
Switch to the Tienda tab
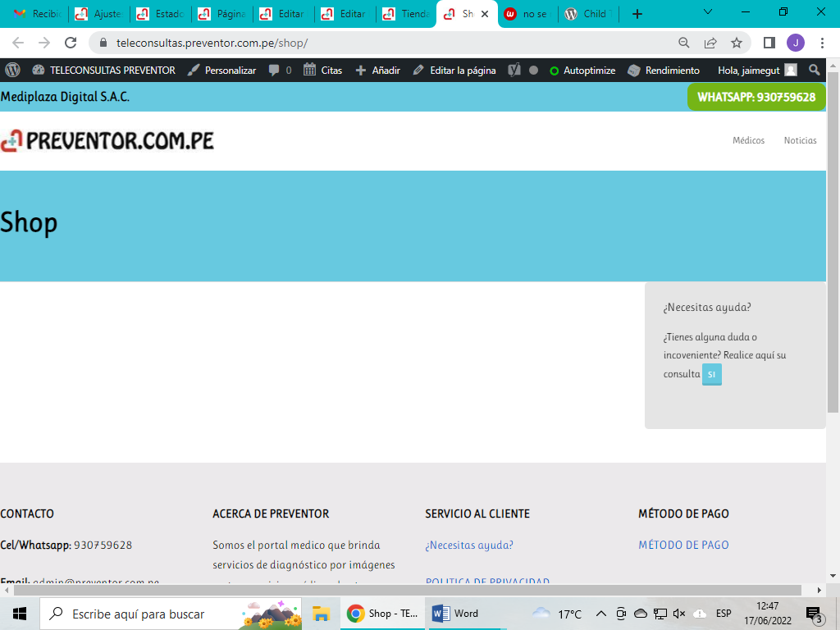(x=407, y=14)
